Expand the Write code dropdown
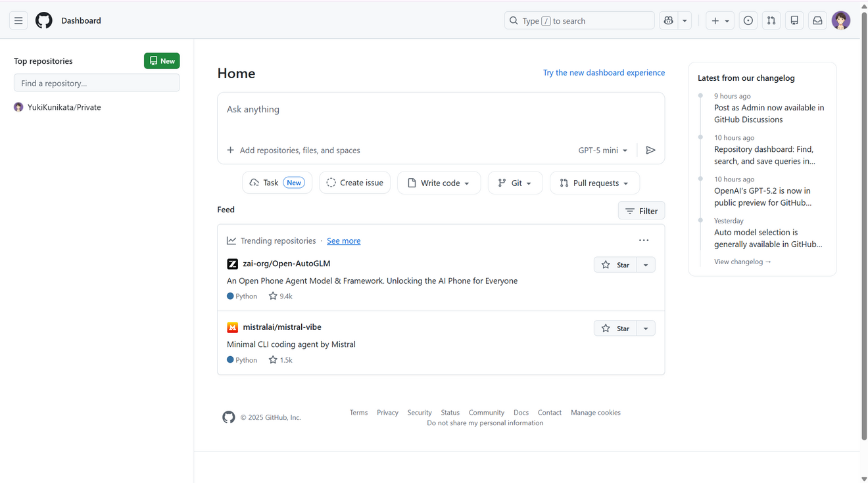 pos(439,183)
